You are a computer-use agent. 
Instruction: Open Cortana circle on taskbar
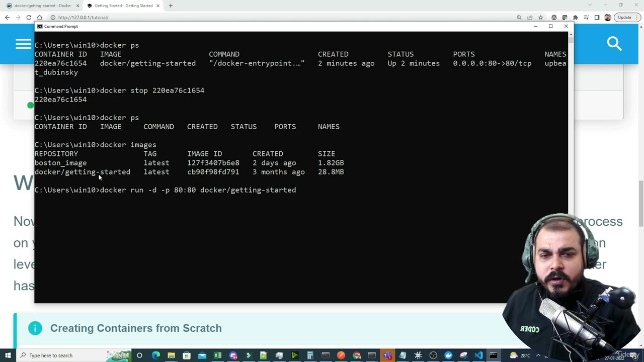pos(139,355)
